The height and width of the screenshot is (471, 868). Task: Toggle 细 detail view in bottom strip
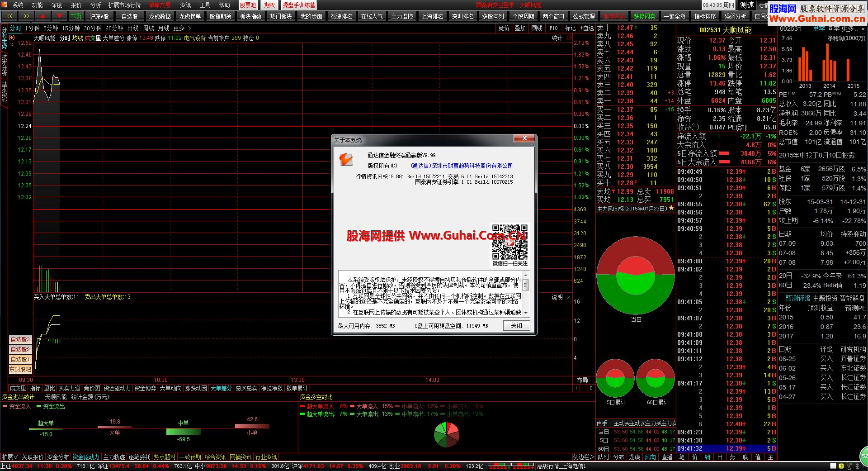[707, 457]
